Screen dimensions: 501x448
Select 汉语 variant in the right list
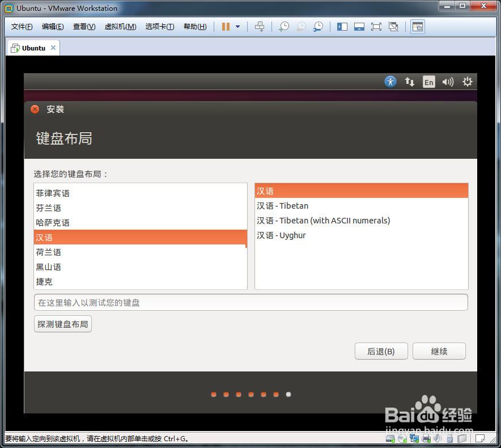click(x=362, y=191)
